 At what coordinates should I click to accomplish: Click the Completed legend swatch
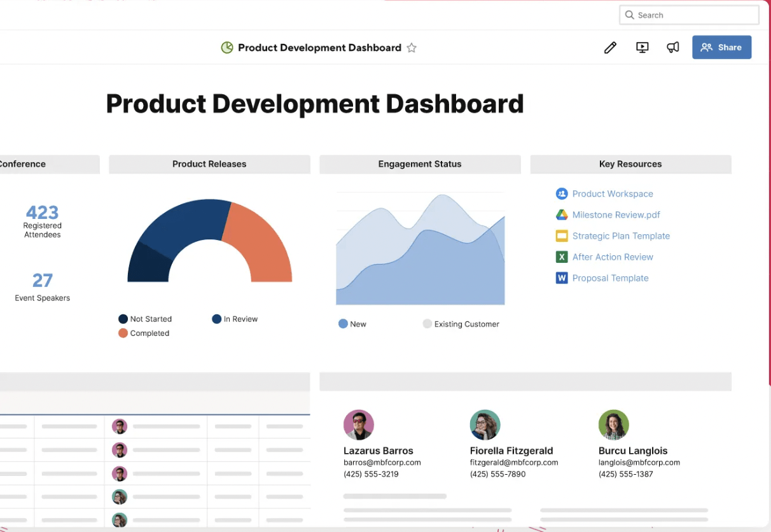point(123,333)
